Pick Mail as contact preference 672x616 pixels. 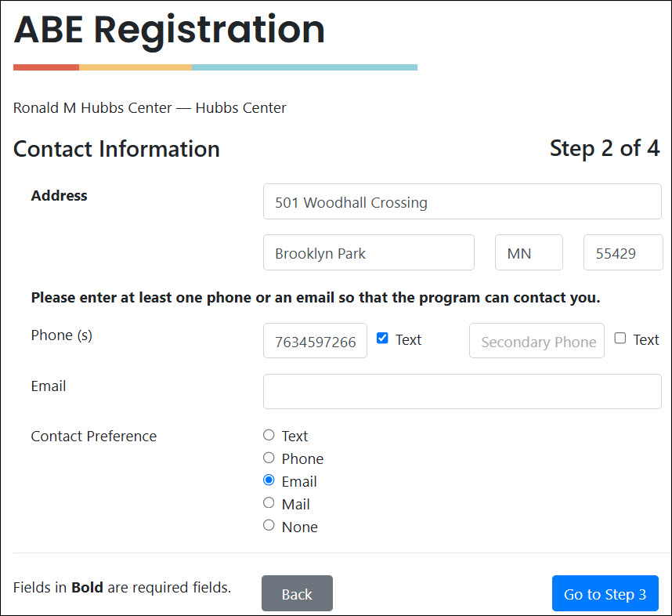(x=269, y=503)
